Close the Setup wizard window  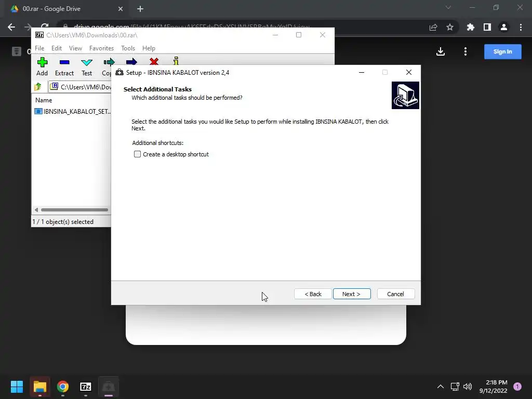coord(409,72)
